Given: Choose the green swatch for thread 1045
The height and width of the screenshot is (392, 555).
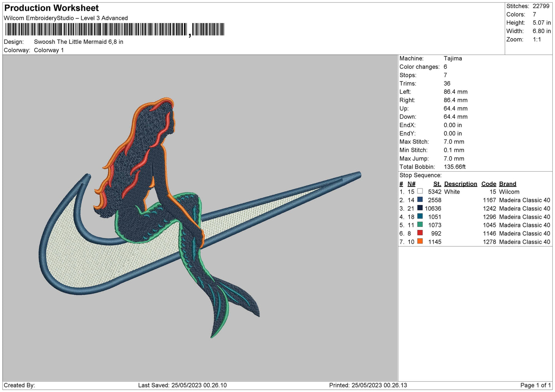Looking at the screenshot, I should coord(420,225).
